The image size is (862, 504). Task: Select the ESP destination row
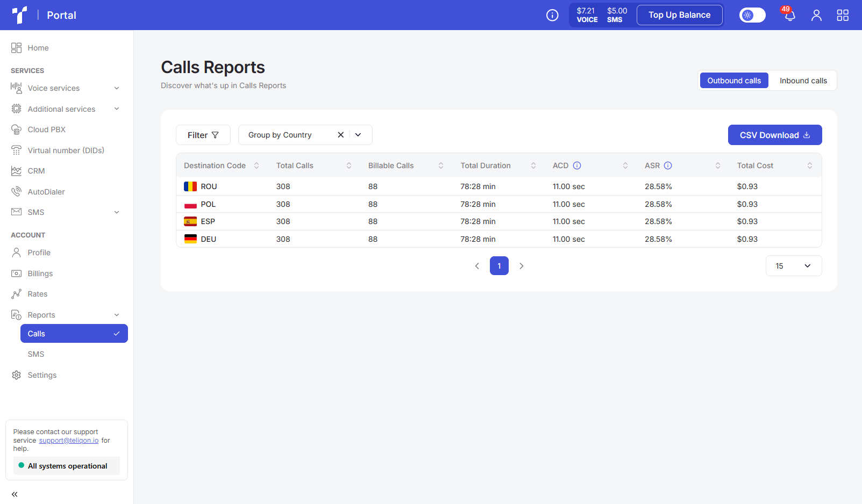pos(499,221)
